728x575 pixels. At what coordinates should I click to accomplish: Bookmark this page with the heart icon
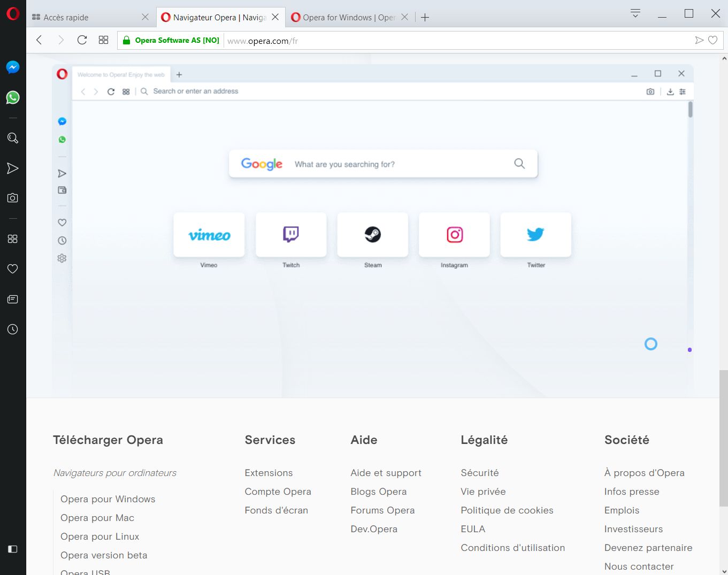click(714, 40)
